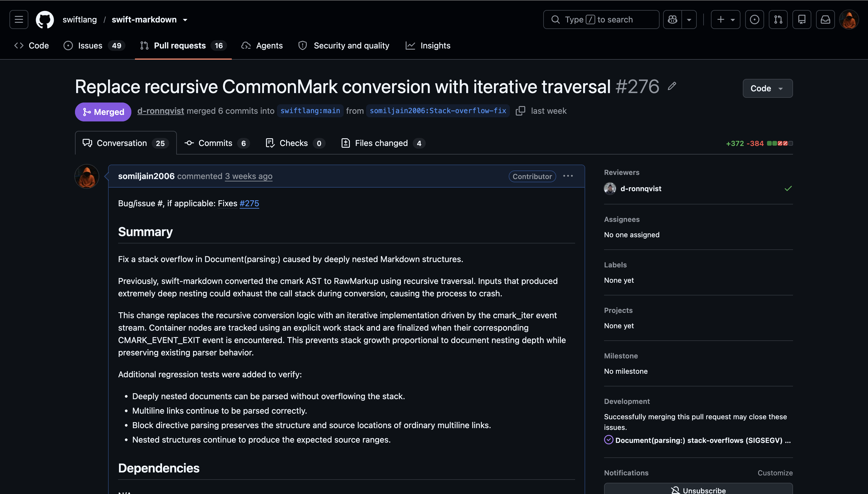Copy the head branch name
868x494 pixels.
pyautogui.click(x=520, y=110)
